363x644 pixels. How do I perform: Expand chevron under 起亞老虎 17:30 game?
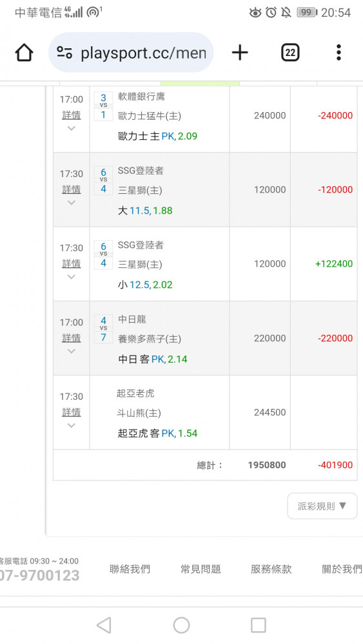point(72,426)
